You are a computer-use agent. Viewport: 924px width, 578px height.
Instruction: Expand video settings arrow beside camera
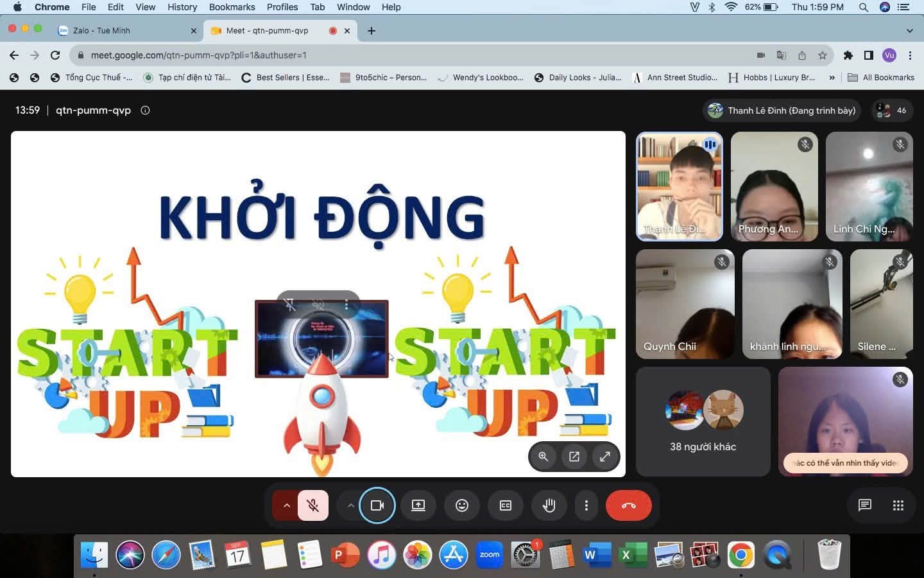[350, 505]
